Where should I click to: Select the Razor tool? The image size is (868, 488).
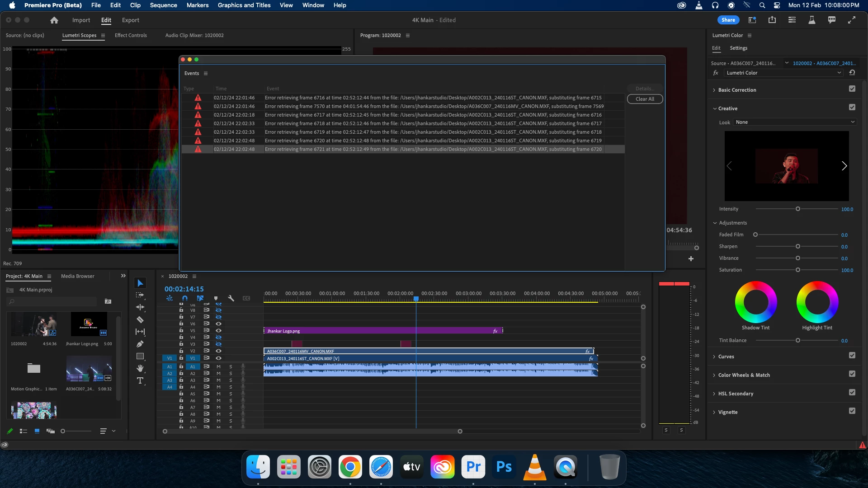point(140,319)
